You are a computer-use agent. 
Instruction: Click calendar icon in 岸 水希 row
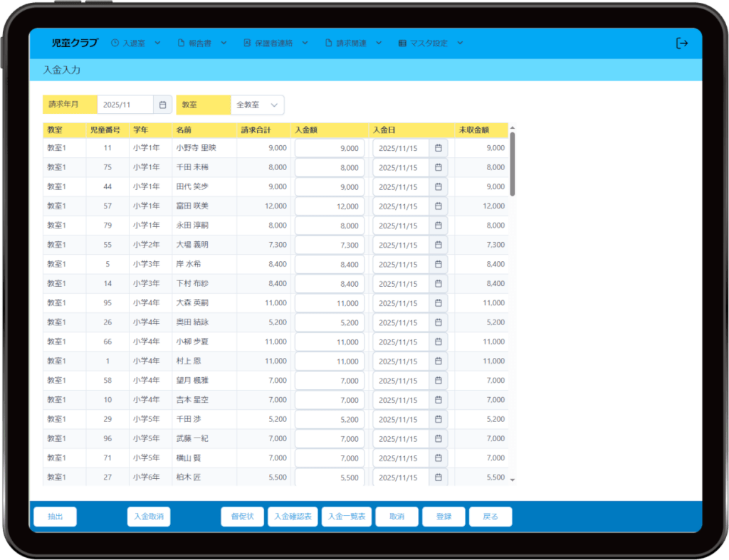pos(439,265)
